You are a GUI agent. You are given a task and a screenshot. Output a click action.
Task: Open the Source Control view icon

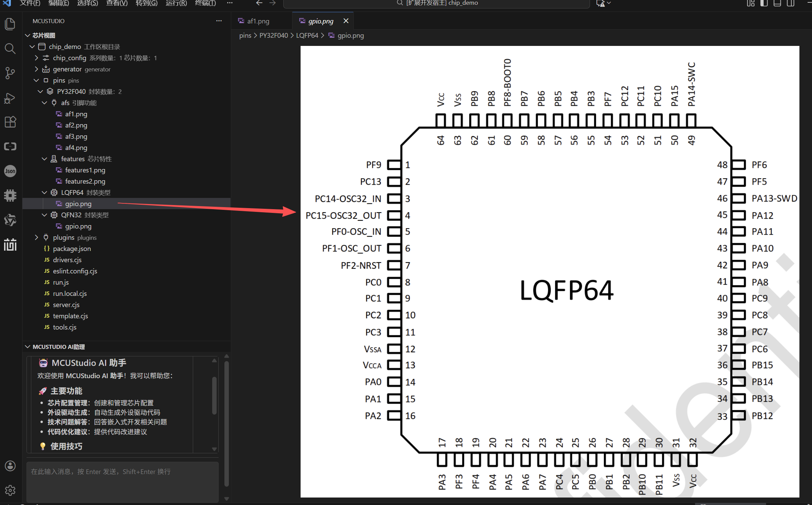(x=10, y=73)
